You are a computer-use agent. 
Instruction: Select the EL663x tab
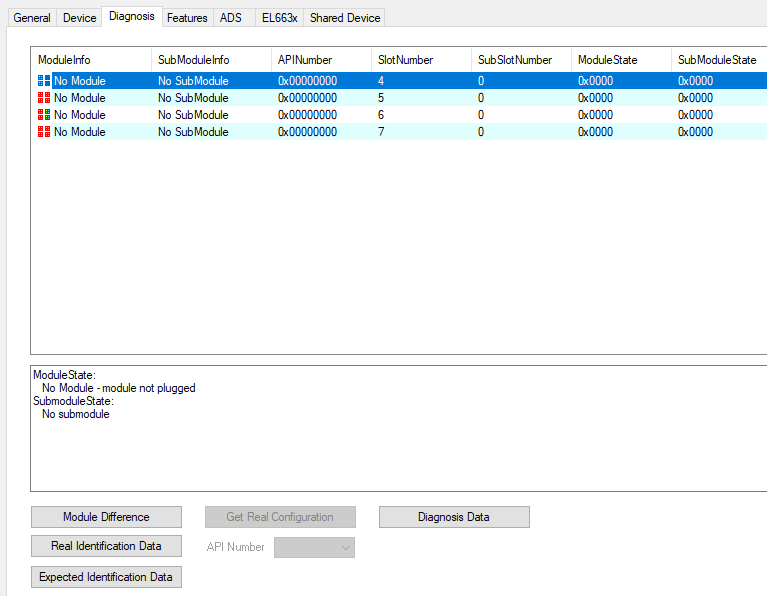[279, 18]
